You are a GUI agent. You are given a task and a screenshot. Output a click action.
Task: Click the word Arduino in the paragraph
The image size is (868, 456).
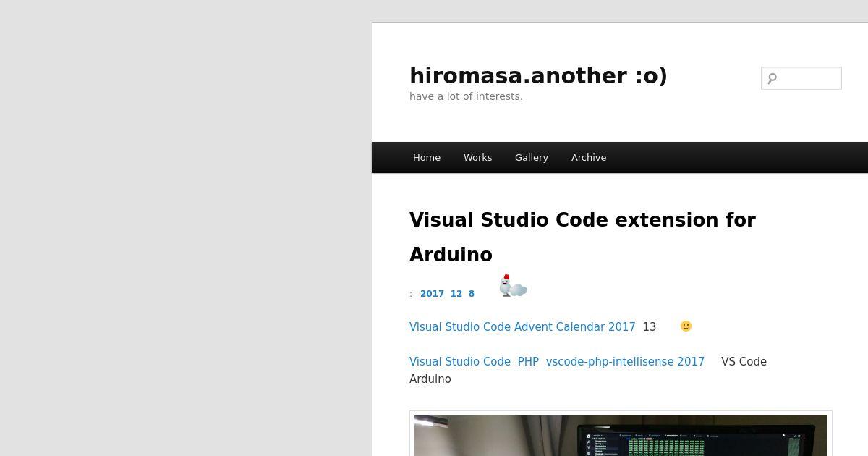430,379
